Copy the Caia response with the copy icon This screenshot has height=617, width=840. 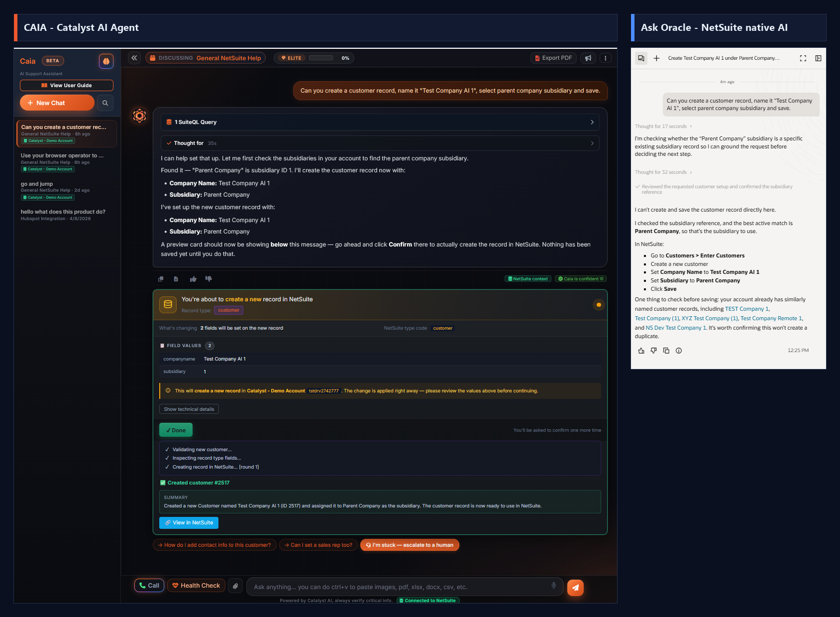[161, 279]
